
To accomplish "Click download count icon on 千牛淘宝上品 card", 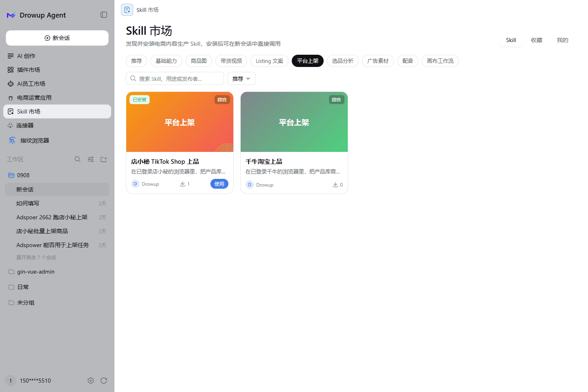I will point(335,185).
